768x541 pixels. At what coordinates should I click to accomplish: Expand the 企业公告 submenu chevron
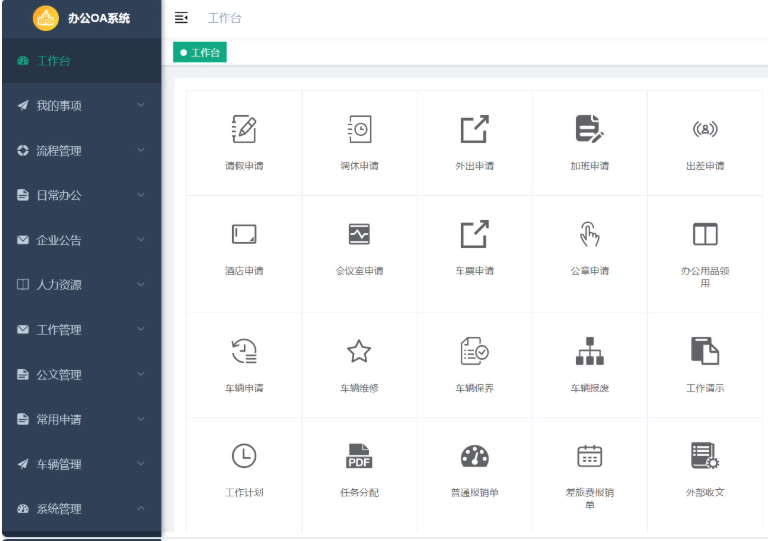coord(141,239)
